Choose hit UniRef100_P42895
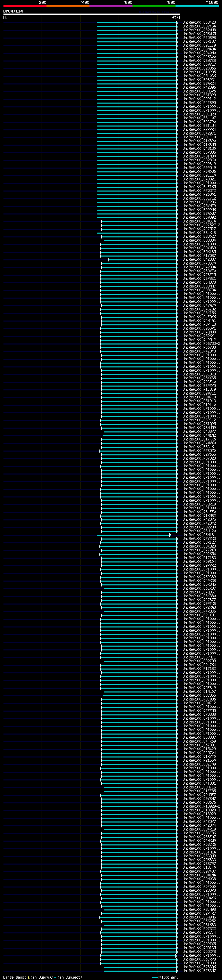This screenshot has height=980, width=222. 199,103
